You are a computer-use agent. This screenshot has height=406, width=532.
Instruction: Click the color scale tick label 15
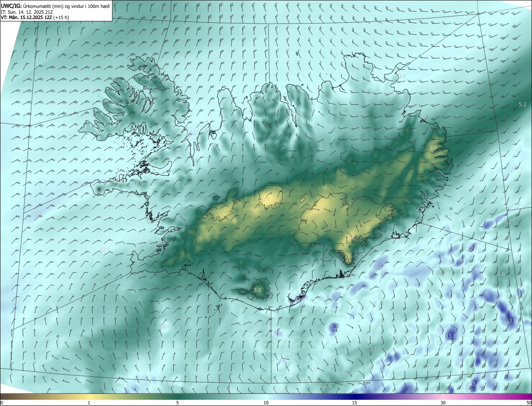click(x=355, y=403)
